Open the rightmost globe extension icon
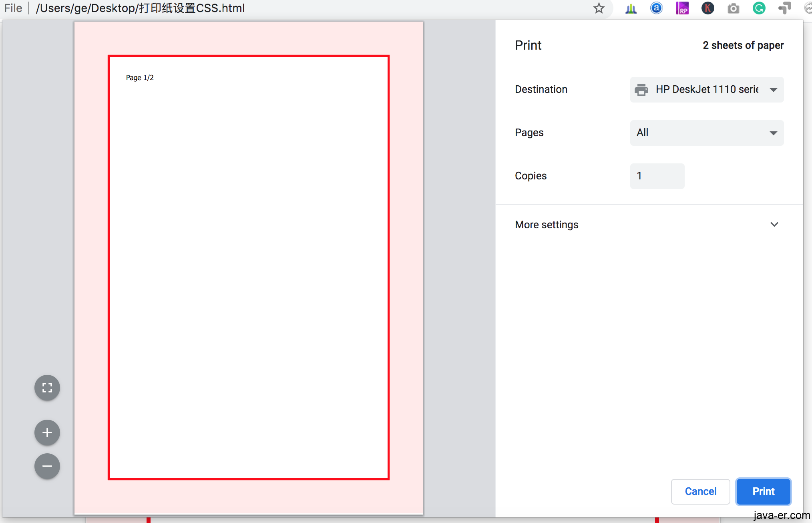Viewport: 812px width, 523px height. [807, 8]
